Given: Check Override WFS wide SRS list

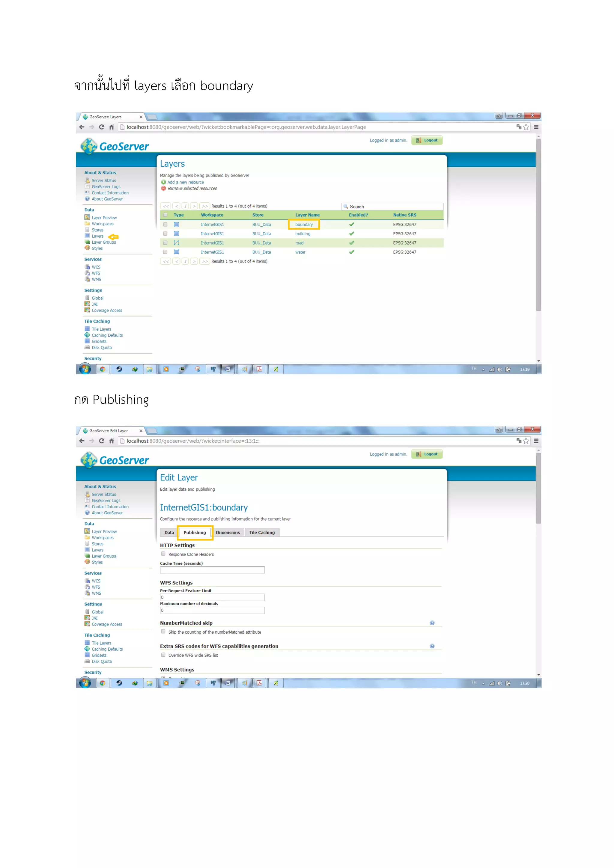Looking at the screenshot, I should coord(163,655).
